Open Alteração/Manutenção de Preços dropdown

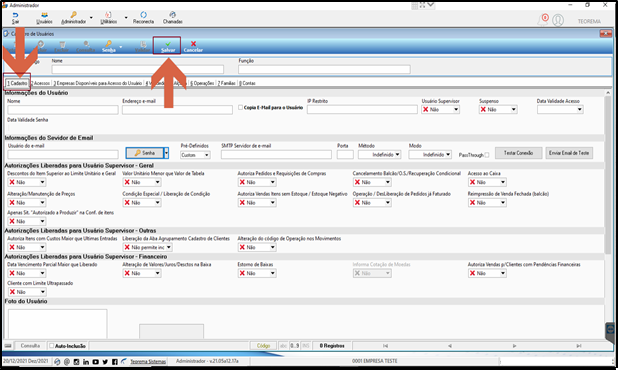(42, 203)
